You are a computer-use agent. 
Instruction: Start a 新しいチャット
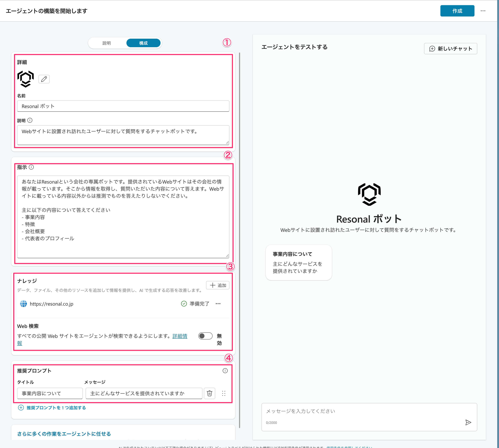click(x=451, y=48)
